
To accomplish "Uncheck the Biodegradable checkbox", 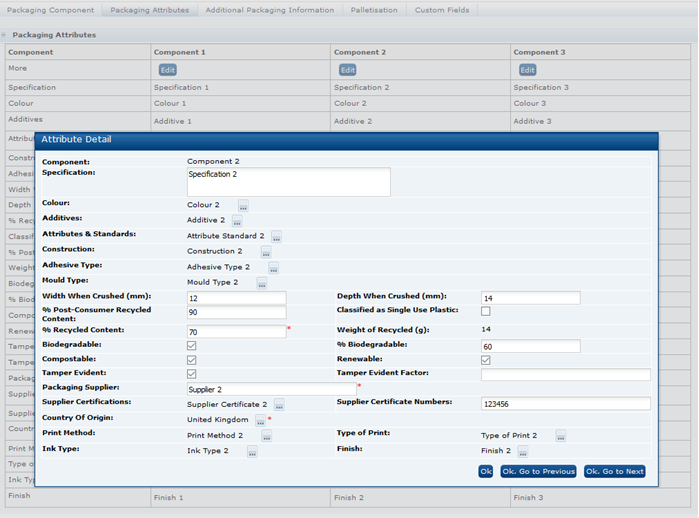I will (192, 345).
